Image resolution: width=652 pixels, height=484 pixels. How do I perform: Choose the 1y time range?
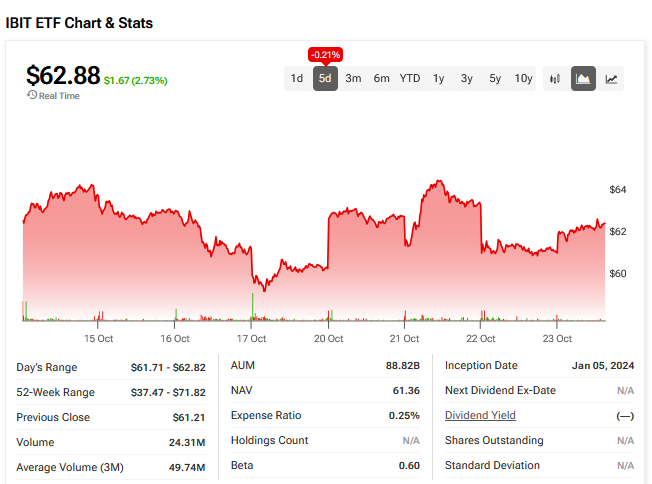point(438,79)
